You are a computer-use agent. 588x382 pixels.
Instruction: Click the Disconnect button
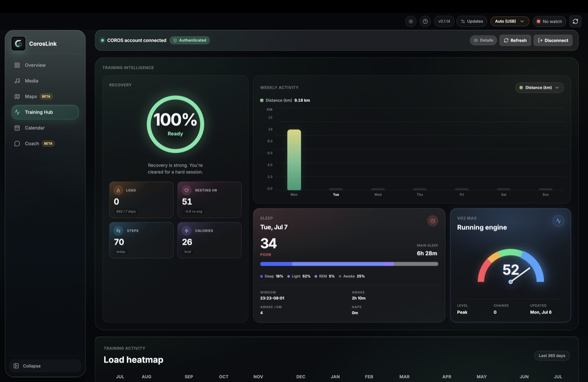click(x=553, y=40)
